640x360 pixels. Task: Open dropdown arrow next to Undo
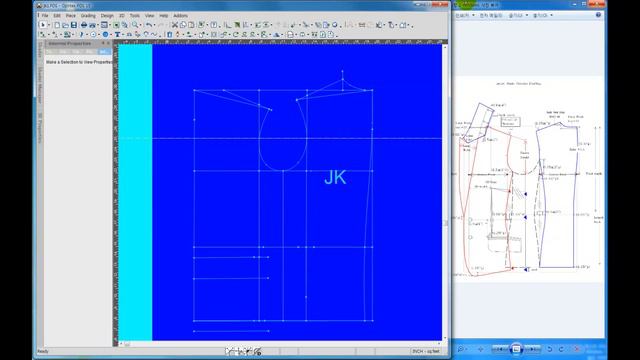pos(155,26)
